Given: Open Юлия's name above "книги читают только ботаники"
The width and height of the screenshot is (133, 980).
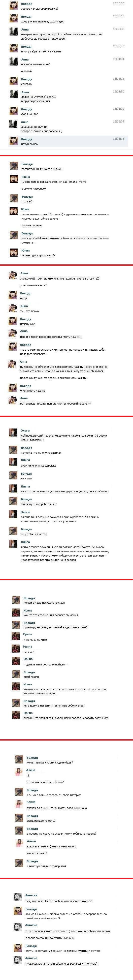Looking at the screenshot, I should pyautogui.click(x=25, y=209).
